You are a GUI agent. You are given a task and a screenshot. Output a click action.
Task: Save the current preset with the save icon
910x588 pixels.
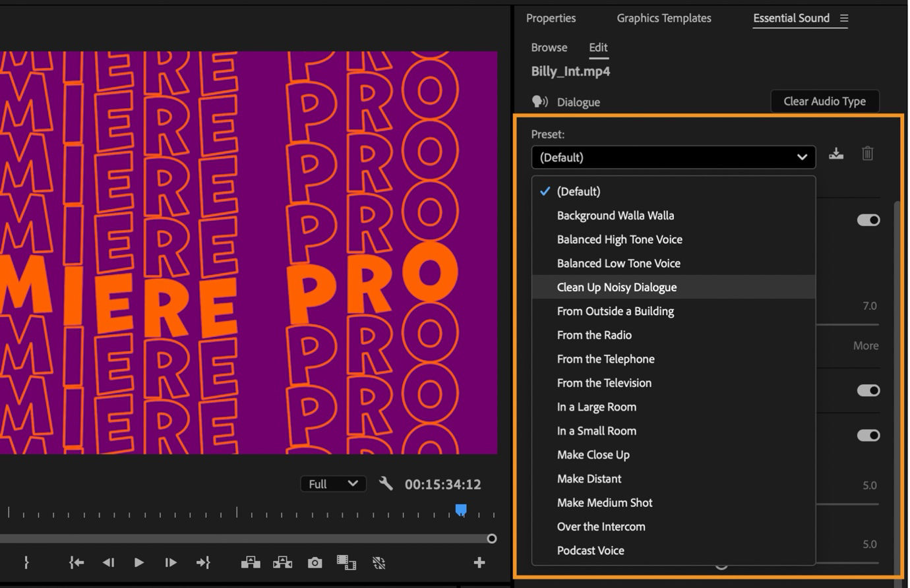click(836, 153)
